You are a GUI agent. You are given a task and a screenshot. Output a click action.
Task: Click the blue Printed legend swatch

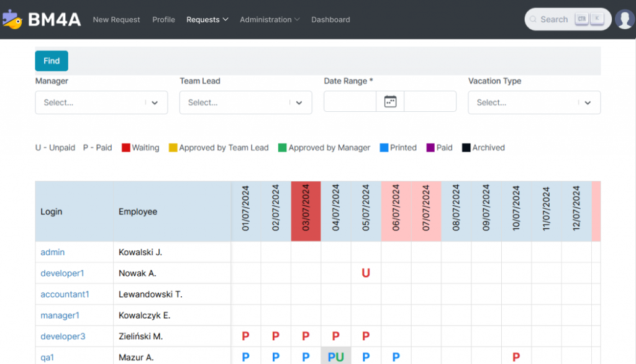384,148
